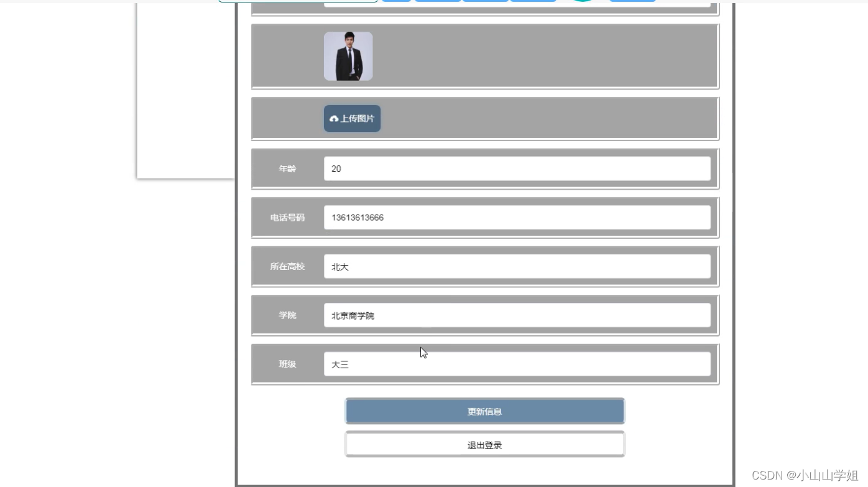868x487 pixels.
Task: Click 退出登录 to log out
Action: click(x=484, y=444)
